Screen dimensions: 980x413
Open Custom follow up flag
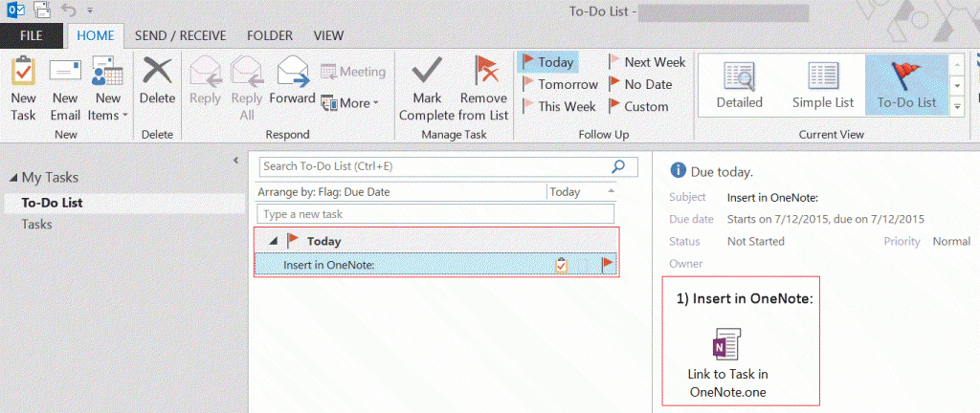click(638, 106)
